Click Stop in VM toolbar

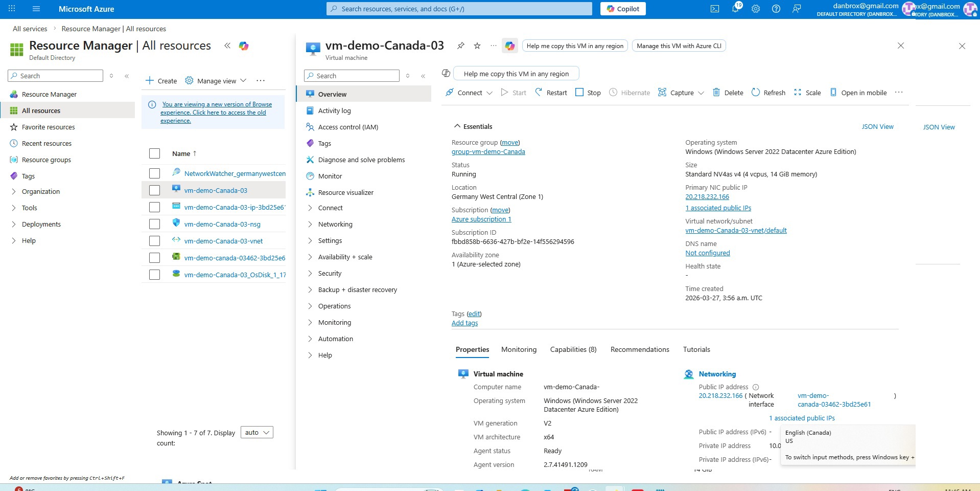(588, 93)
